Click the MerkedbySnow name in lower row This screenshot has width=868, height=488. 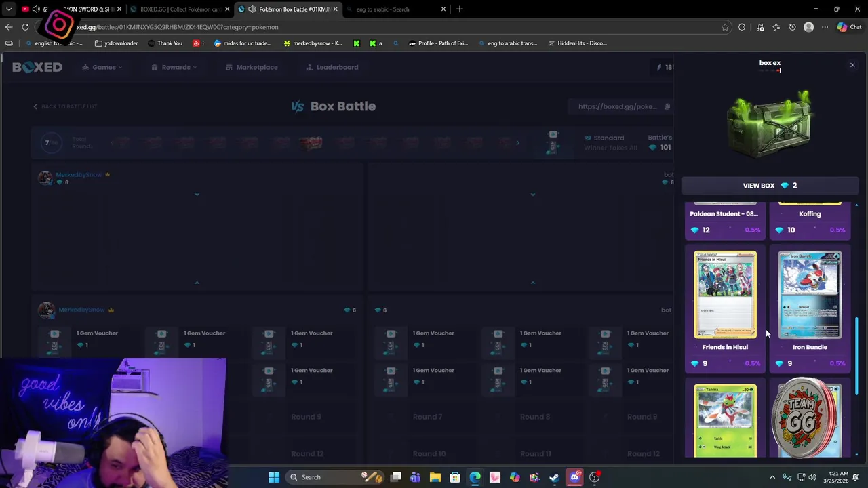pos(81,310)
